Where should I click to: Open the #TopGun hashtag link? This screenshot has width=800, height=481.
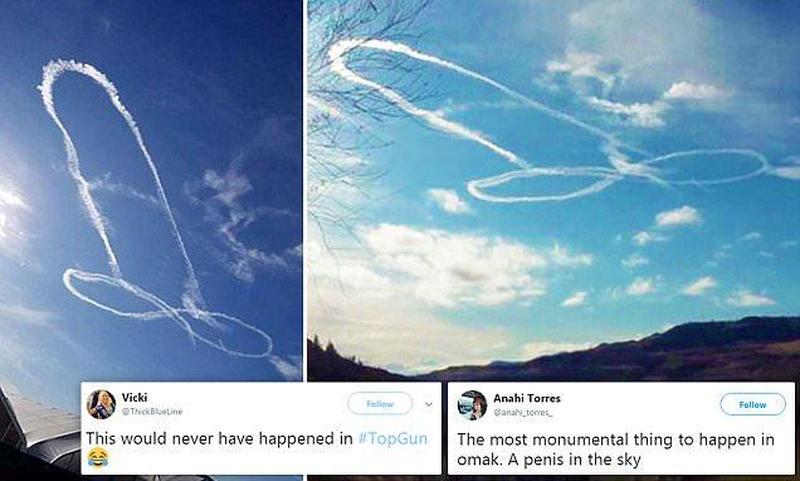[393, 439]
